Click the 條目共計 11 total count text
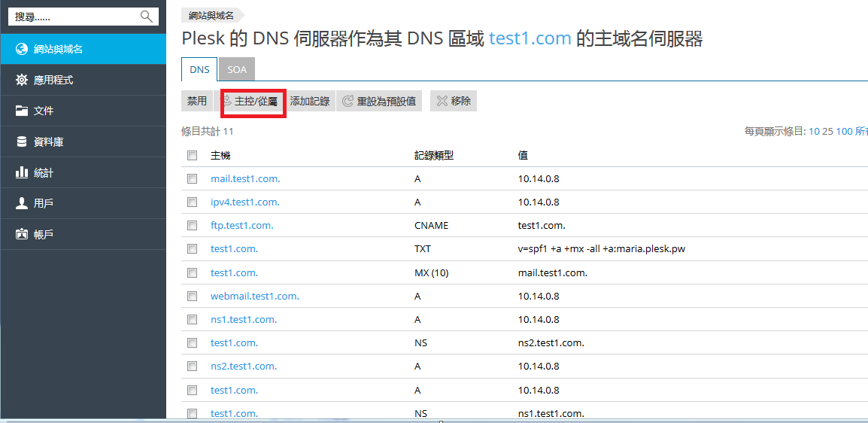The height and width of the screenshot is (423, 868). (x=208, y=132)
